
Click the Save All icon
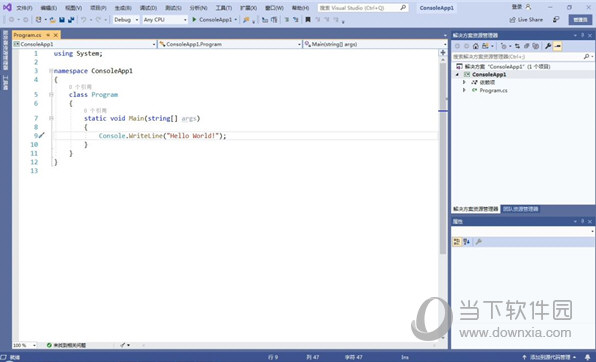[x=71, y=20]
